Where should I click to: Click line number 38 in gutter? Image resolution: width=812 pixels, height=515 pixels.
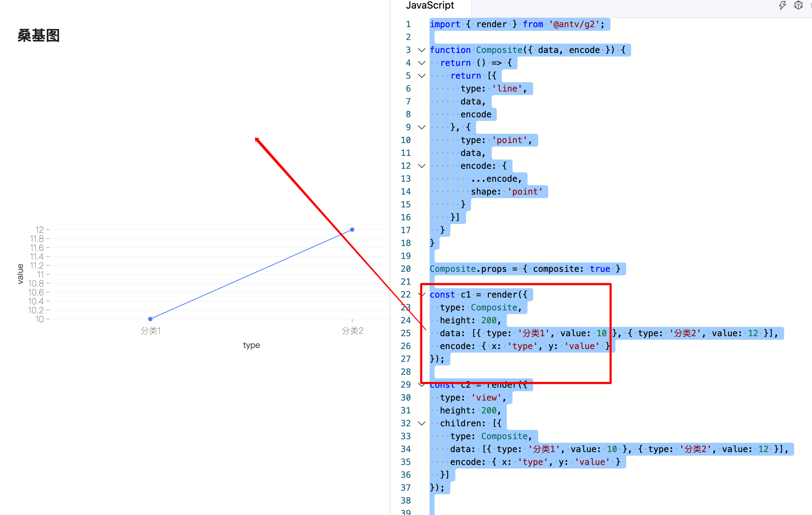pyautogui.click(x=406, y=501)
